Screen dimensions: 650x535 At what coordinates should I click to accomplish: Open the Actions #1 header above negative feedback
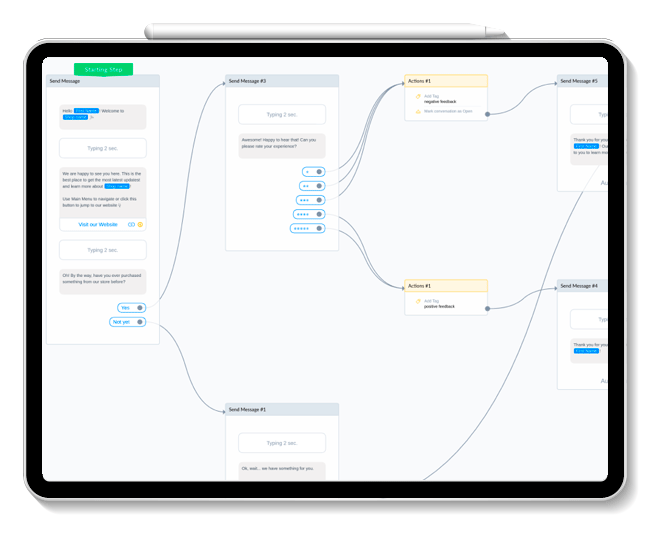446,81
